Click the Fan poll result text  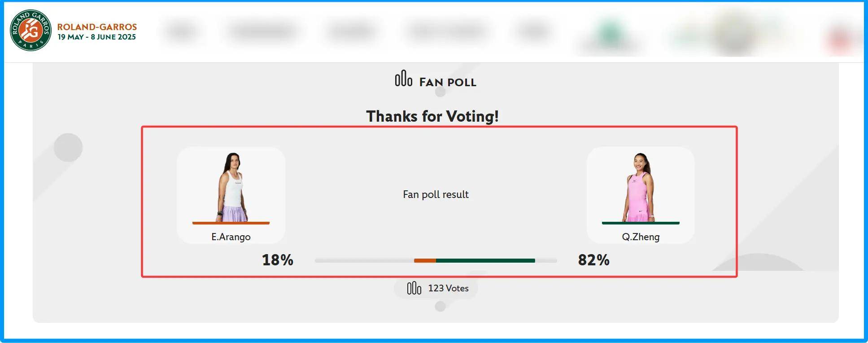[436, 194]
